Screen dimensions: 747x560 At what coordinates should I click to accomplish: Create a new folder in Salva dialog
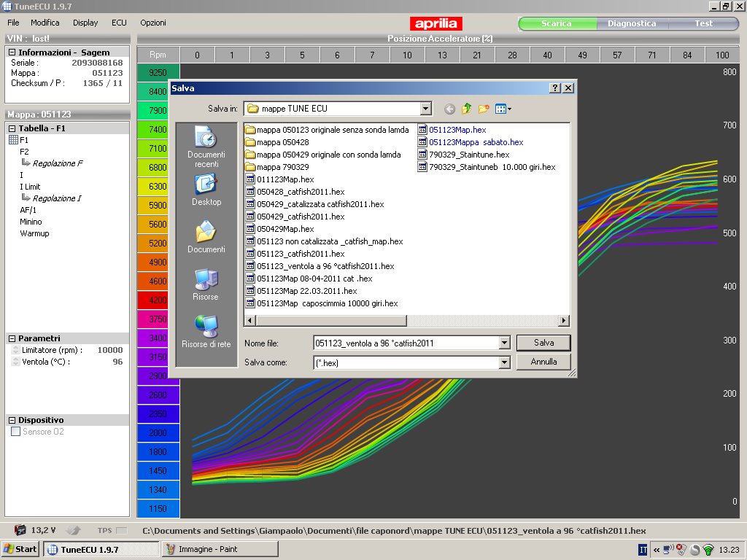(484, 109)
